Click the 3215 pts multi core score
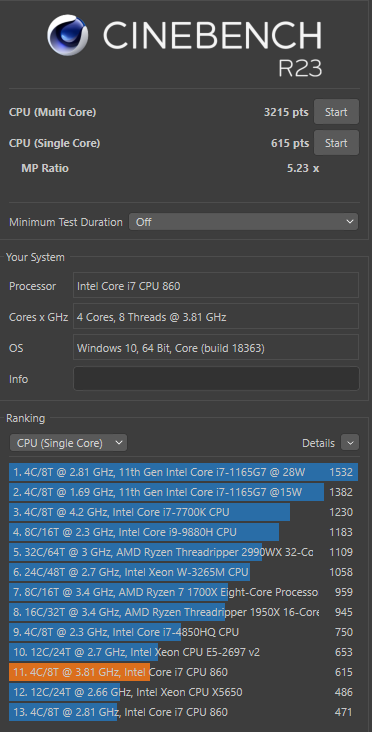 pos(286,112)
